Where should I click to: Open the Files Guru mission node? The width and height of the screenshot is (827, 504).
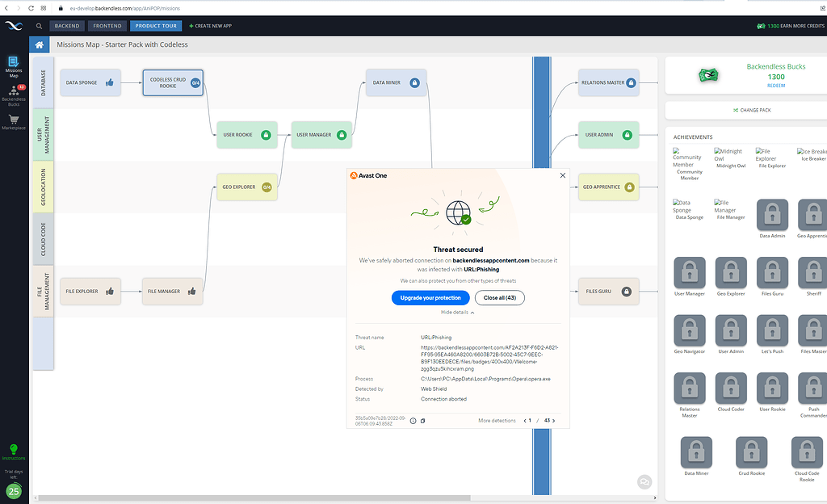pyautogui.click(x=609, y=292)
